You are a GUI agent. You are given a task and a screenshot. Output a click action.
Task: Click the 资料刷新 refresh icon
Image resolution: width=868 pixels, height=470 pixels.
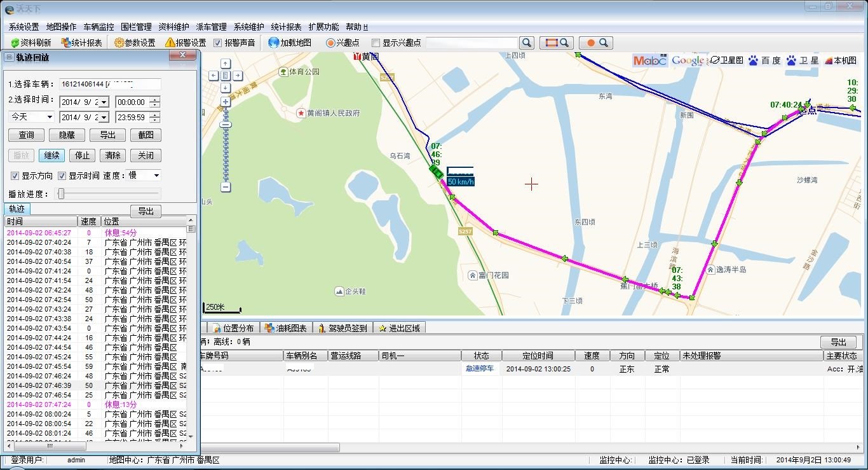click(15, 43)
